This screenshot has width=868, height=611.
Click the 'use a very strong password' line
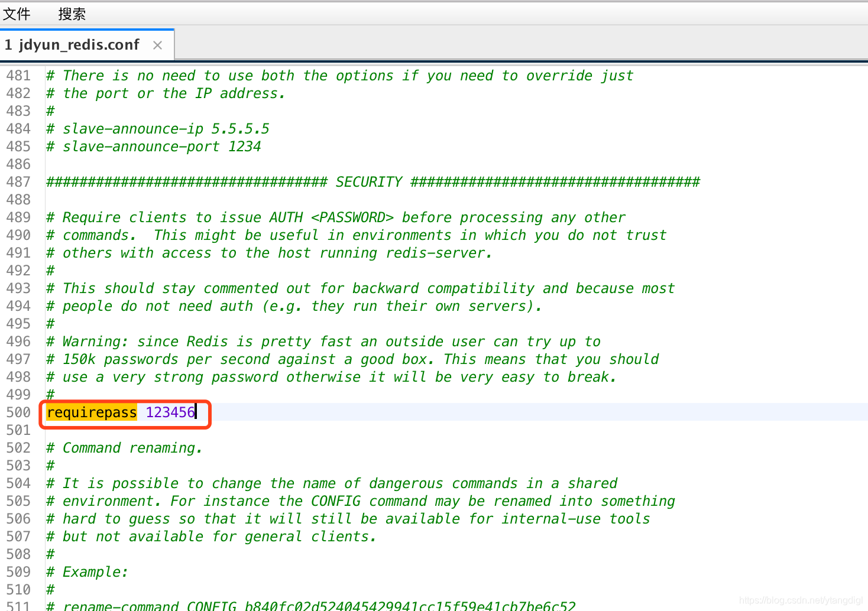pyautogui.click(x=332, y=377)
